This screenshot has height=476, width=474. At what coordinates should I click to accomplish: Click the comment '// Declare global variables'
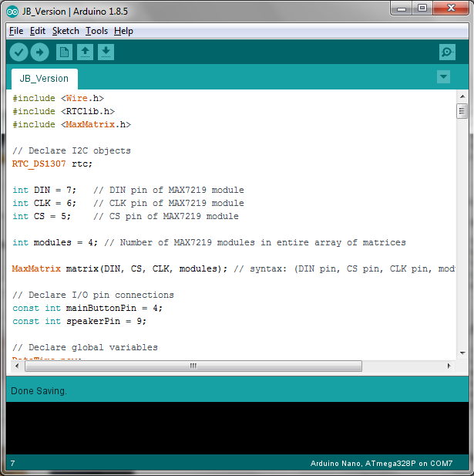coord(85,347)
